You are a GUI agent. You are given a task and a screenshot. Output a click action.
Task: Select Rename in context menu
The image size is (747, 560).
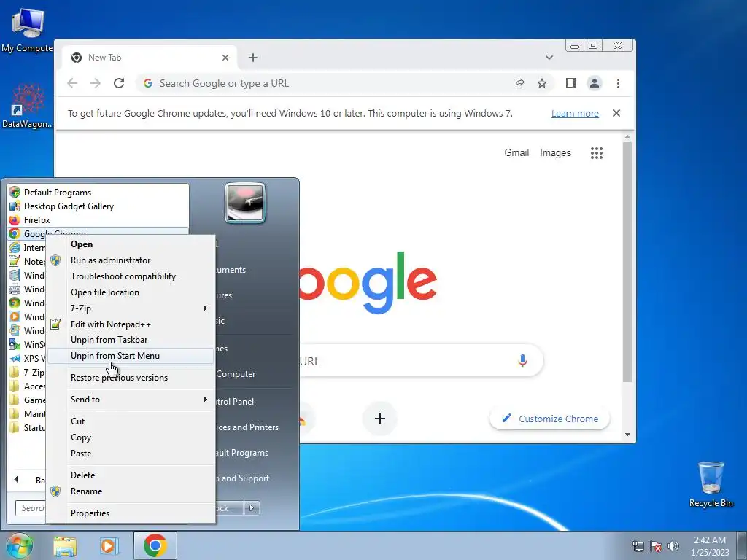click(131, 491)
